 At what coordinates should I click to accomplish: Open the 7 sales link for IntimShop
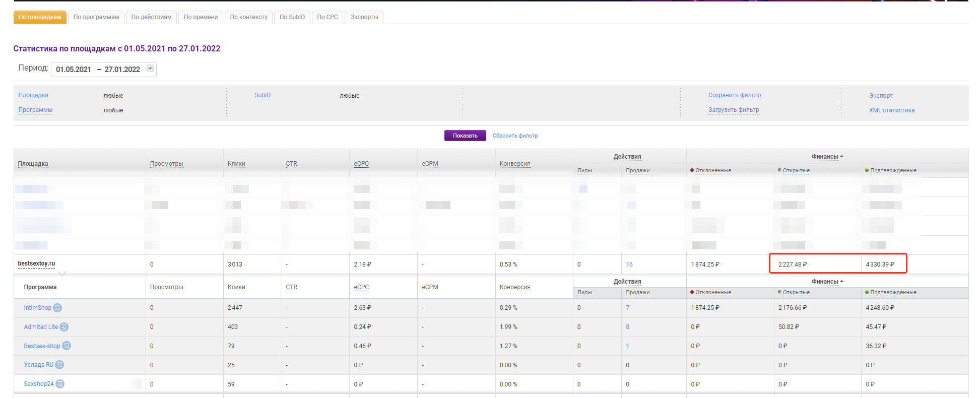pyautogui.click(x=628, y=308)
